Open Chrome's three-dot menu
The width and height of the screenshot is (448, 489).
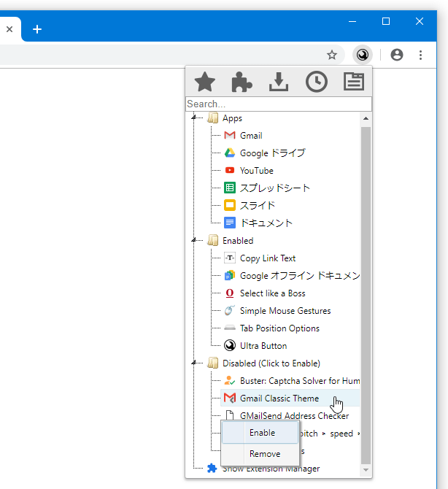tap(420, 55)
